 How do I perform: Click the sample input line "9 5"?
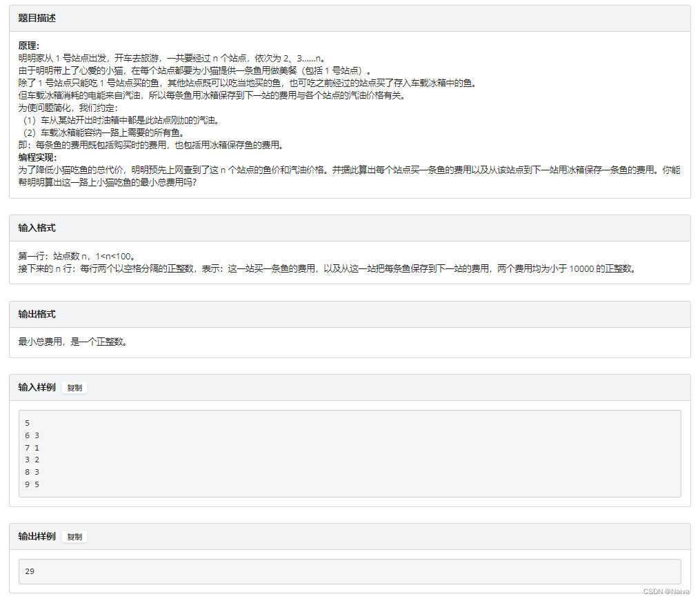coord(32,484)
